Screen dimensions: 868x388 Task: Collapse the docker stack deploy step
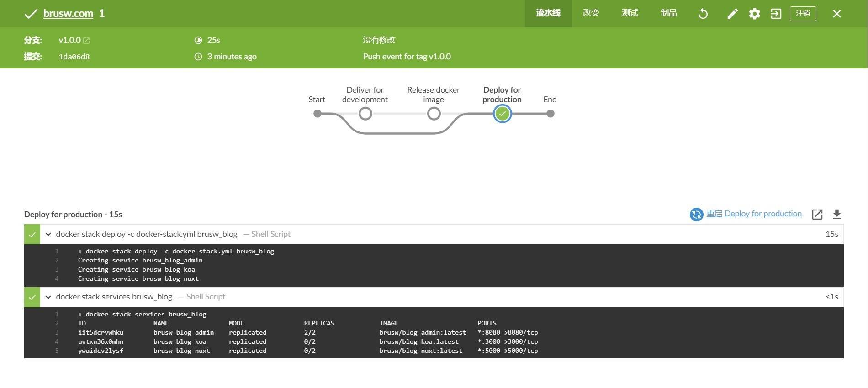[48, 234]
